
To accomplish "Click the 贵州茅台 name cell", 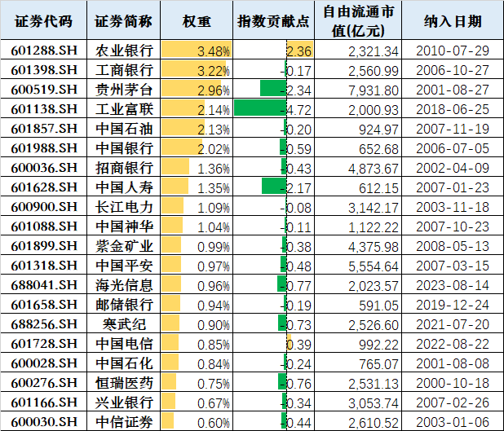I will click(123, 89).
